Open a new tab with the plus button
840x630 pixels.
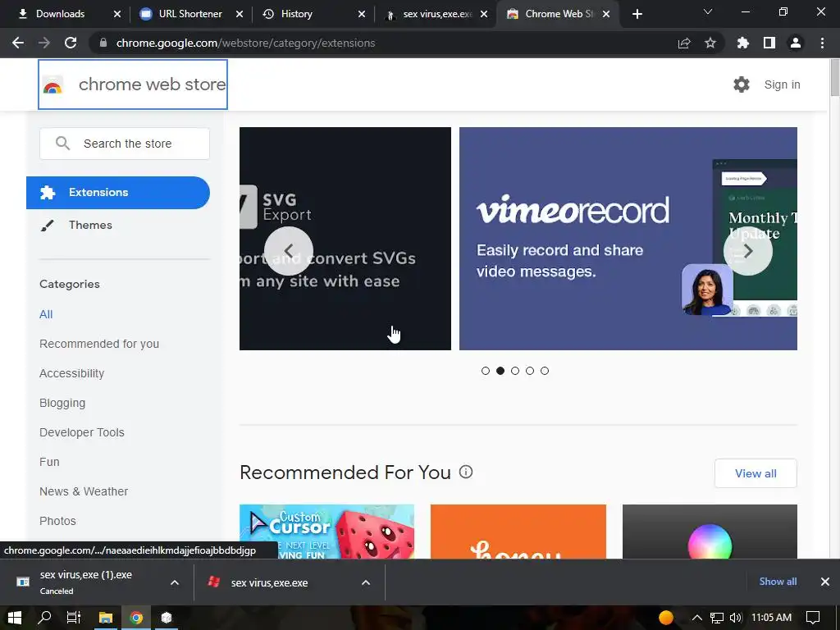(637, 14)
